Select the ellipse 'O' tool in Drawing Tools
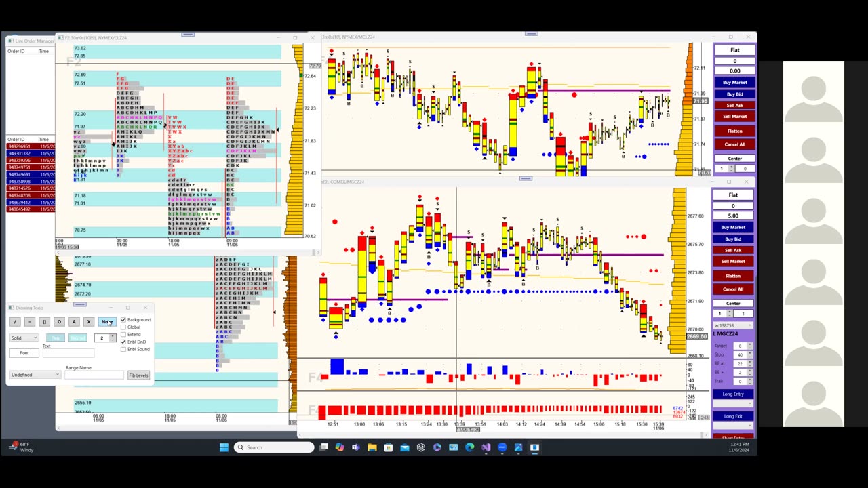Image resolution: width=868 pixels, height=488 pixels. tap(59, 322)
